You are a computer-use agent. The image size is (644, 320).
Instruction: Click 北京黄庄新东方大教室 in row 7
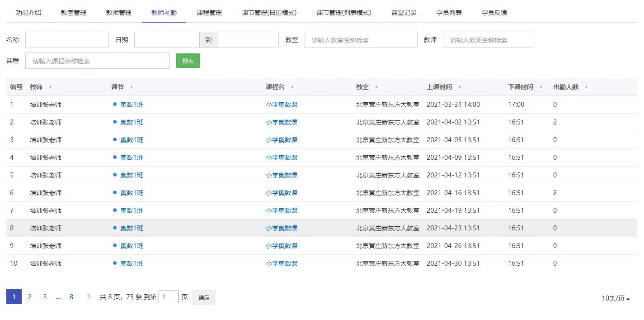point(388,210)
